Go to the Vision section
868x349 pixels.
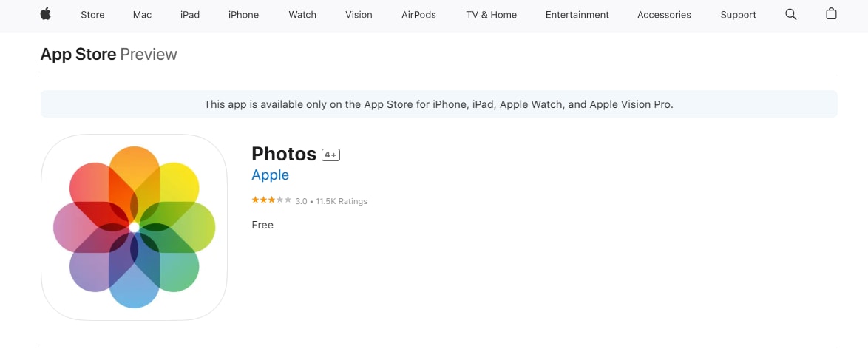point(359,15)
